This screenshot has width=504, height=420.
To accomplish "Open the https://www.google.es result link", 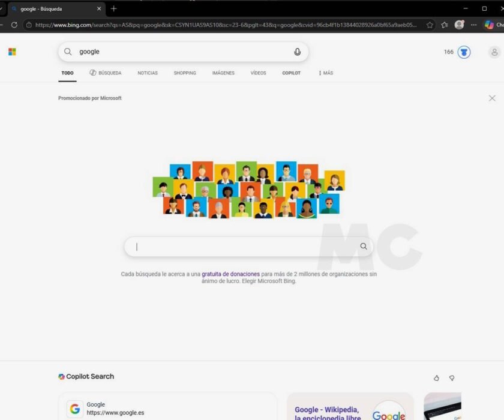I will [x=115, y=413].
